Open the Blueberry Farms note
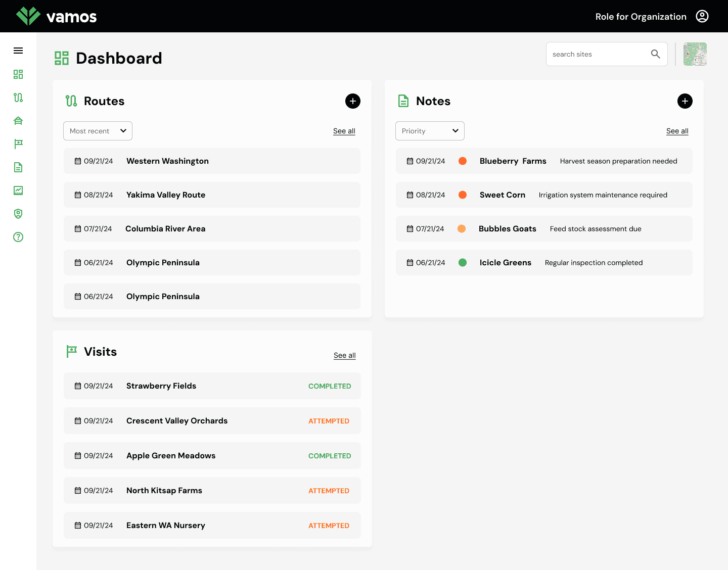The height and width of the screenshot is (570, 728). click(x=544, y=161)
